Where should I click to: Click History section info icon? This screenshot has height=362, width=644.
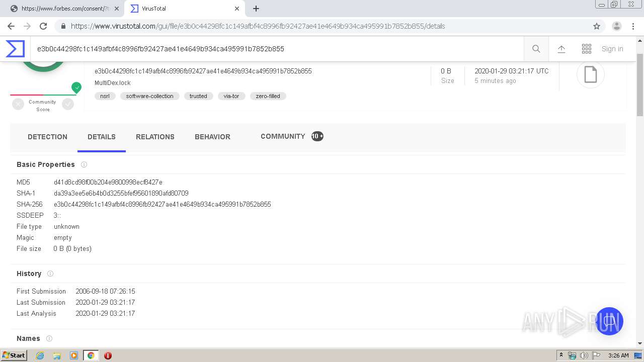50,274
